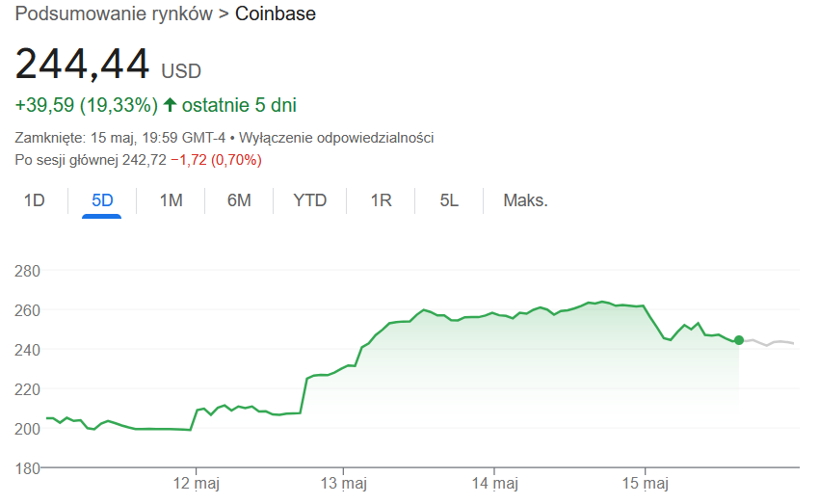Select the 14 maj date marker
The height and width of the screenshot is (504, 819).
[x=493, y=482]
